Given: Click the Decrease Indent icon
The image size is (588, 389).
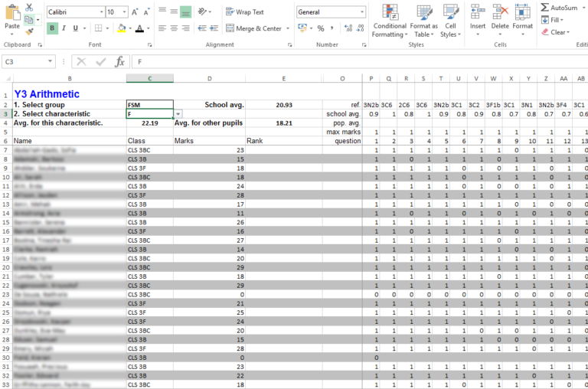Looking at the screenshot, I should (202, 28).
